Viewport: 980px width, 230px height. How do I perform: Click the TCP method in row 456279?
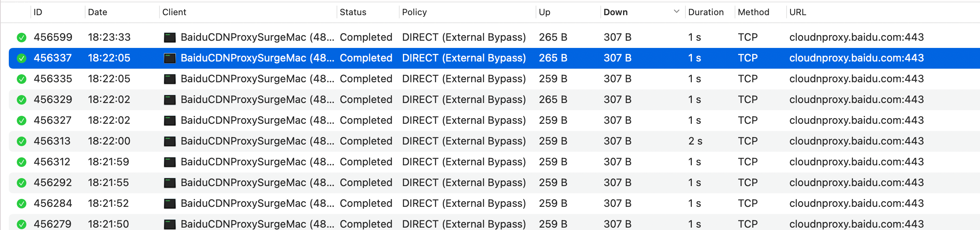pyautogui.click(x=748, y=224)
